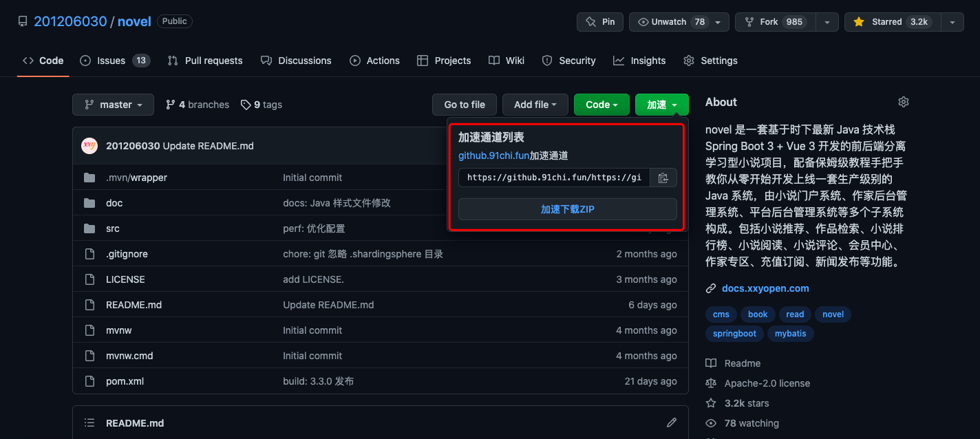This screenshot has height=439, width=980.
Task: Open the pom.xml file
Action: [x=125, y=381]
